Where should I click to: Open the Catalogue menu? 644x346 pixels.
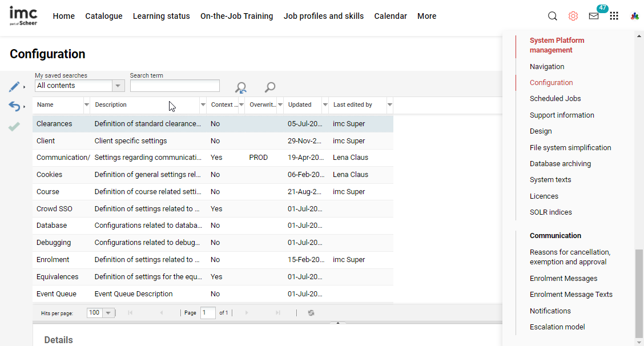[104, 16]
